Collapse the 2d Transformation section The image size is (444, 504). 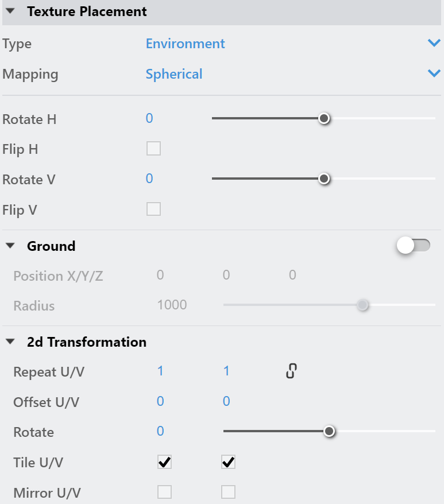pyautogui.click(x=10, y=342)
